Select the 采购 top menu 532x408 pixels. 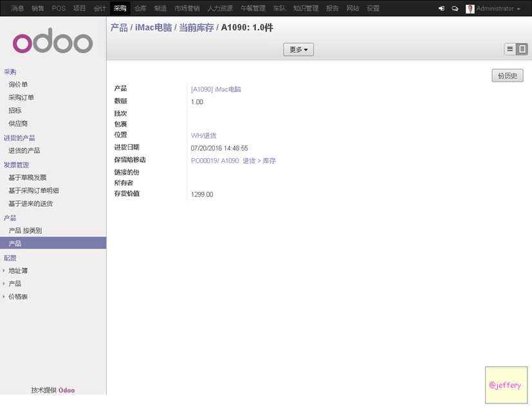(120, 8)
